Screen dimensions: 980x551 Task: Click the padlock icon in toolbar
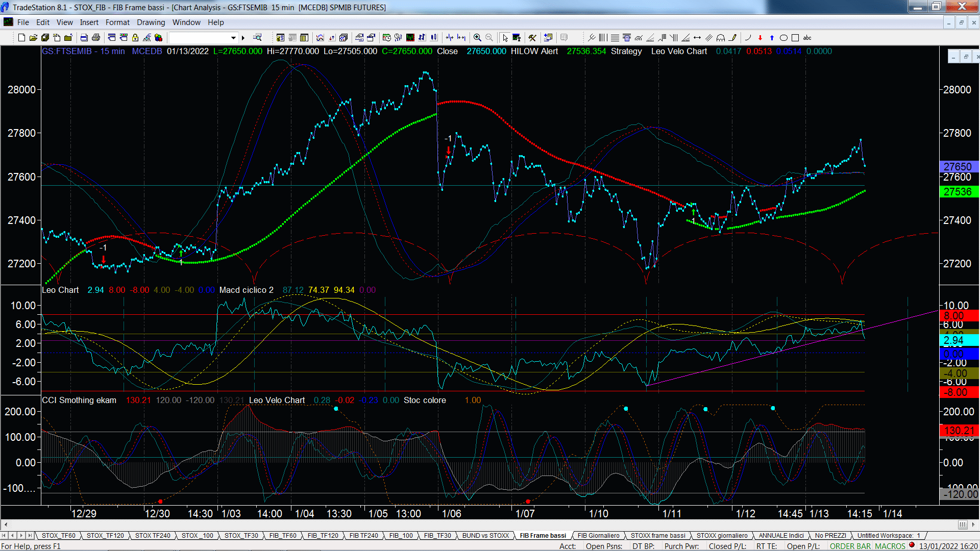click(x=135, y=37)
